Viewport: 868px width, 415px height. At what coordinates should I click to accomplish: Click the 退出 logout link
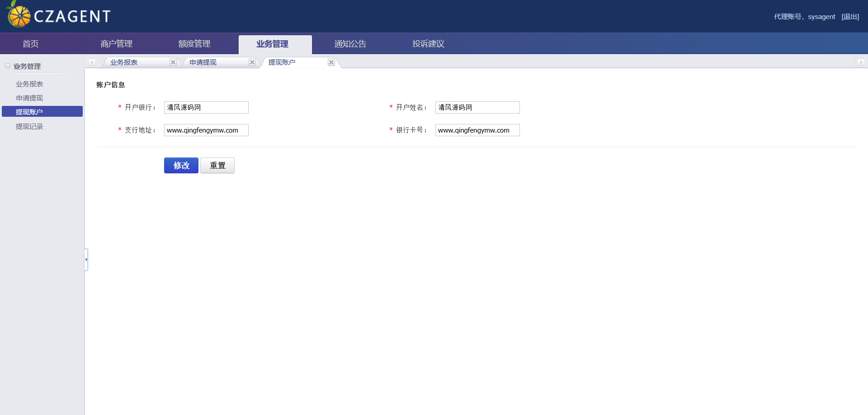(850, 17)
